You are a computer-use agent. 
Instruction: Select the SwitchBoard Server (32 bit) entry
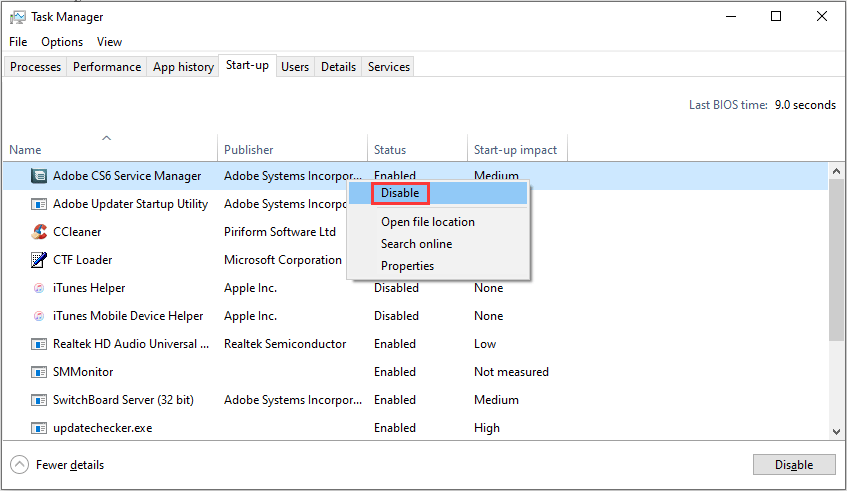tap(123, 400)
